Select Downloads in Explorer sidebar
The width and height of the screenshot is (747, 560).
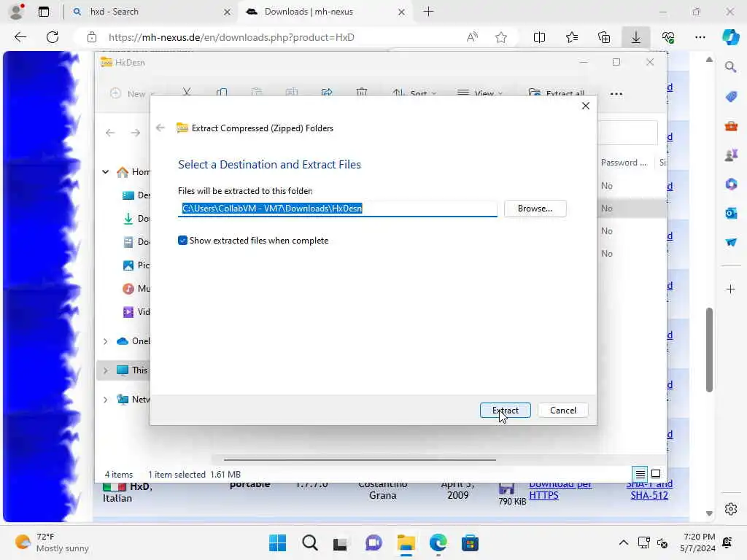(136, 219)
